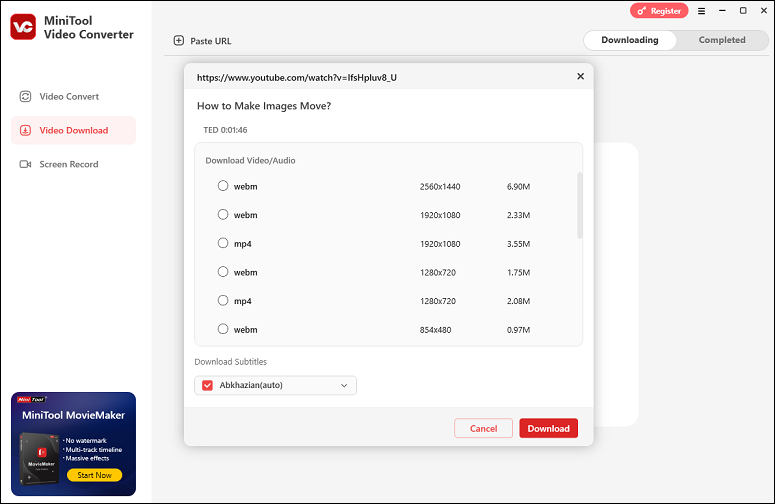
Task: Open the hamburger menu icon
Action: (701, 11)
